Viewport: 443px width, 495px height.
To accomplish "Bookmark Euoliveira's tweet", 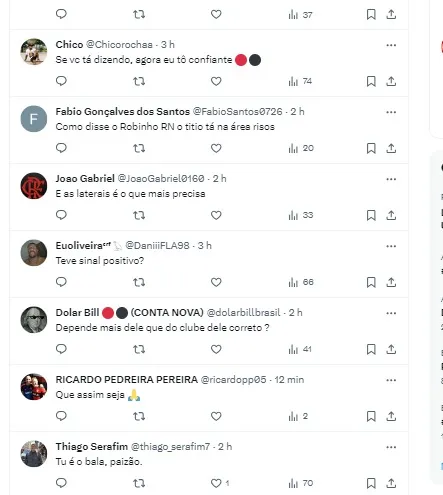I will 371,282.
